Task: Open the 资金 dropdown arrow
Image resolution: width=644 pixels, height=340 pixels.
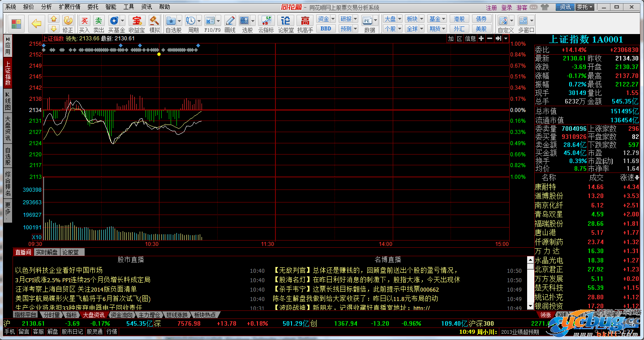Action: coord(333,19)
